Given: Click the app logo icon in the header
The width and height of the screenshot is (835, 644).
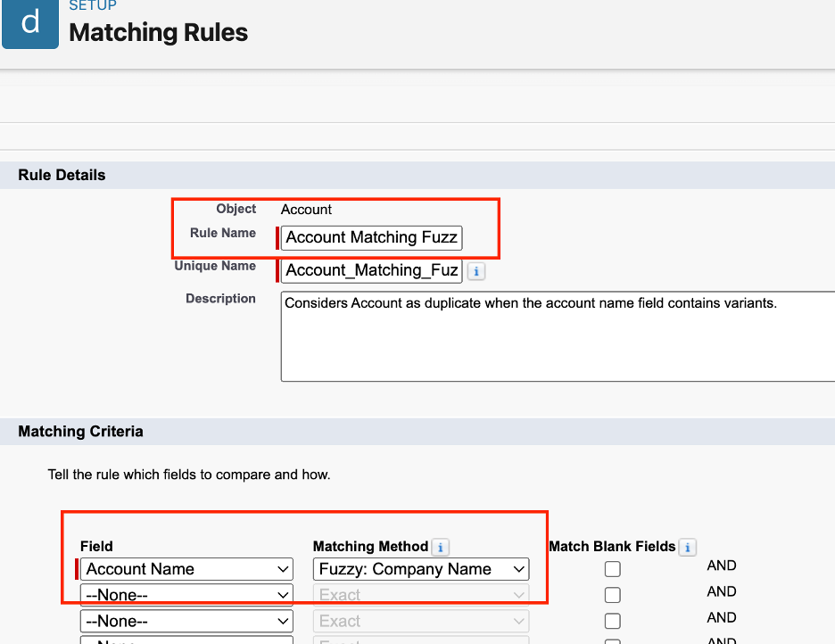Looking at the screenshot, I should click(x=29, y=25).
